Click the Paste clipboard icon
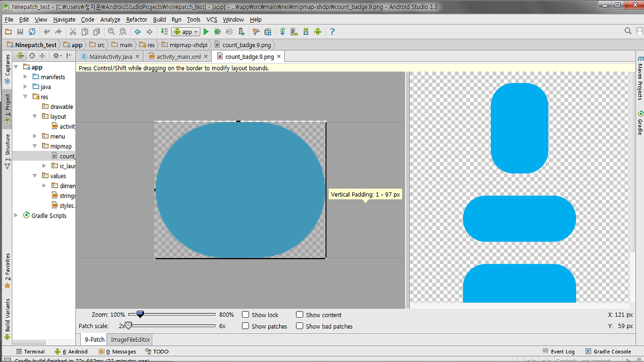Viewport: 644px width, 362px height. tap(96, 32)
